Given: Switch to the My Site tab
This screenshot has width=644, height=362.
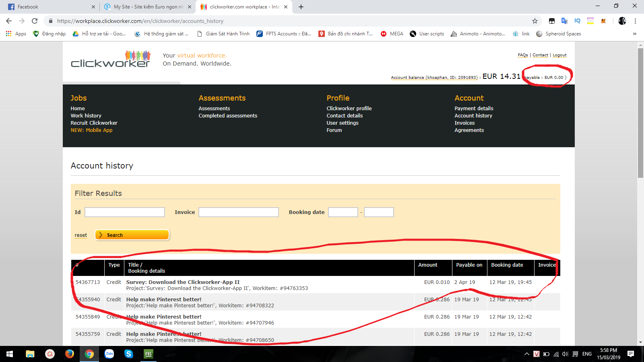Looking at the screenshot, I should click(147, 7).
